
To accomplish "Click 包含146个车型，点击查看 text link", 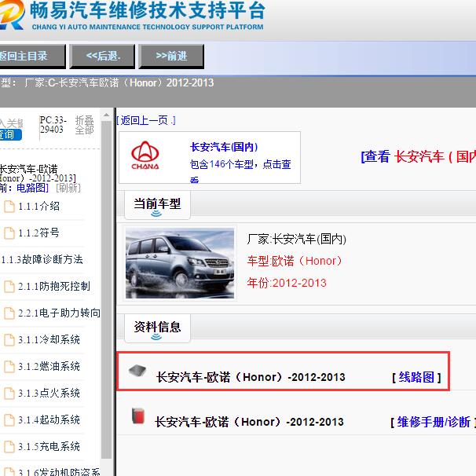I will (x=240, y=170).
